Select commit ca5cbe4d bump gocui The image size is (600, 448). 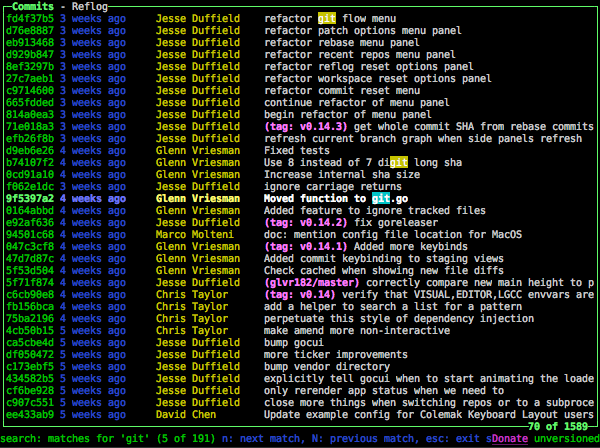(x=300, y=342)
